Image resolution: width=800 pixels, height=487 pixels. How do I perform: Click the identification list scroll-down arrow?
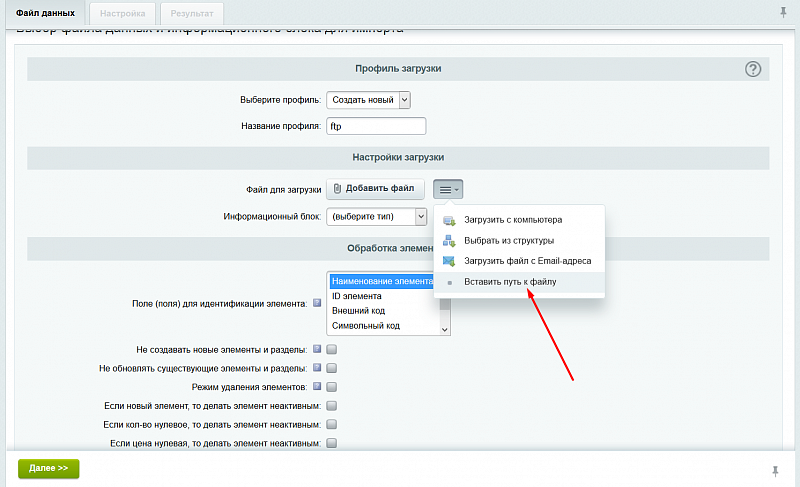click(444, 329)
